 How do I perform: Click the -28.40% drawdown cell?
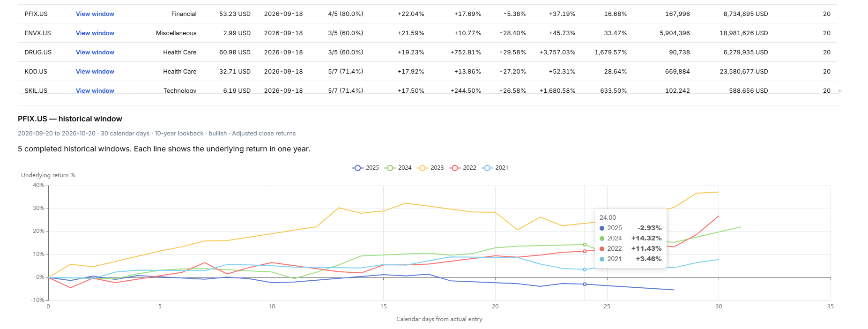click(x=513, y=33)
